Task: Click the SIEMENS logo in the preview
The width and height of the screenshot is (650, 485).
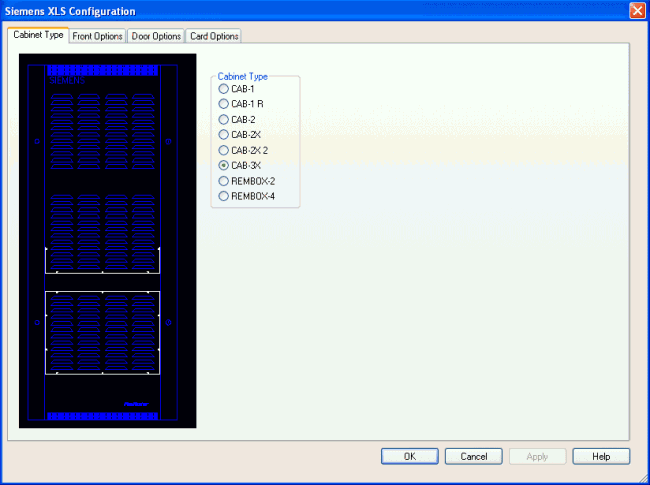Action: point(67,80)
